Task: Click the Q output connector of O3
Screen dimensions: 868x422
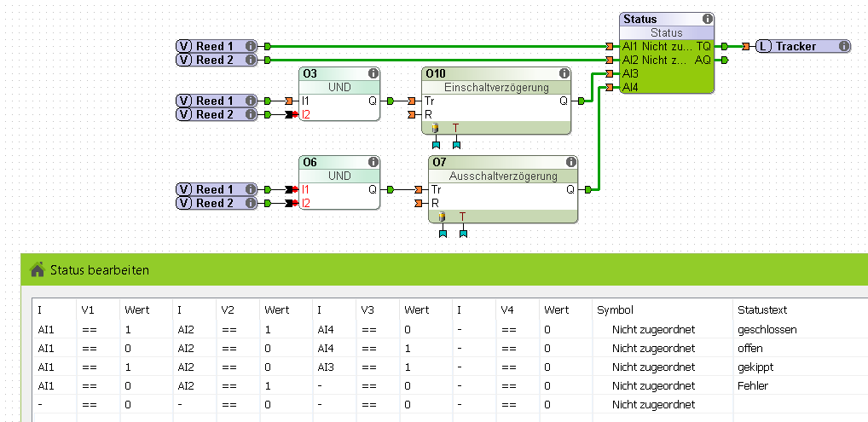Action: 391,101
